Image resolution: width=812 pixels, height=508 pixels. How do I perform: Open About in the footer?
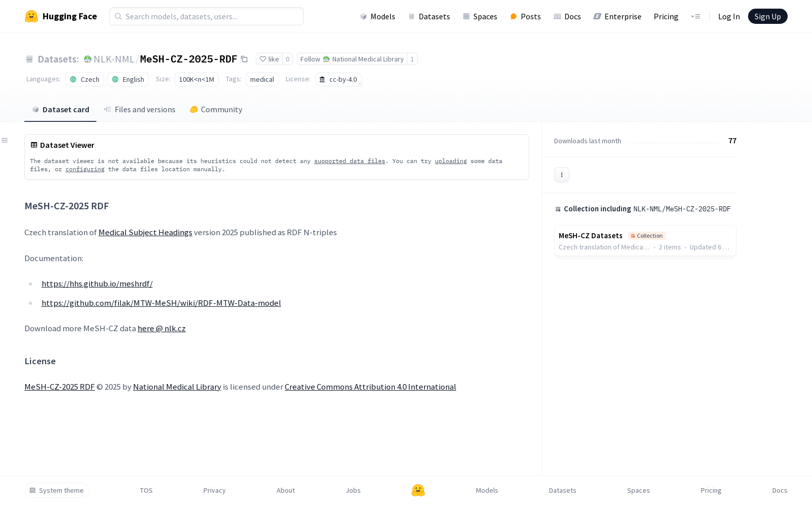(286, 490)
